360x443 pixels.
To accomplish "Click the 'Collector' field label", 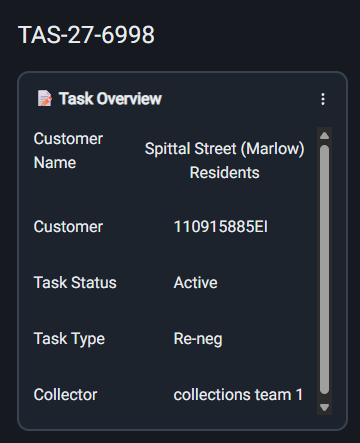I will [65, 395].
